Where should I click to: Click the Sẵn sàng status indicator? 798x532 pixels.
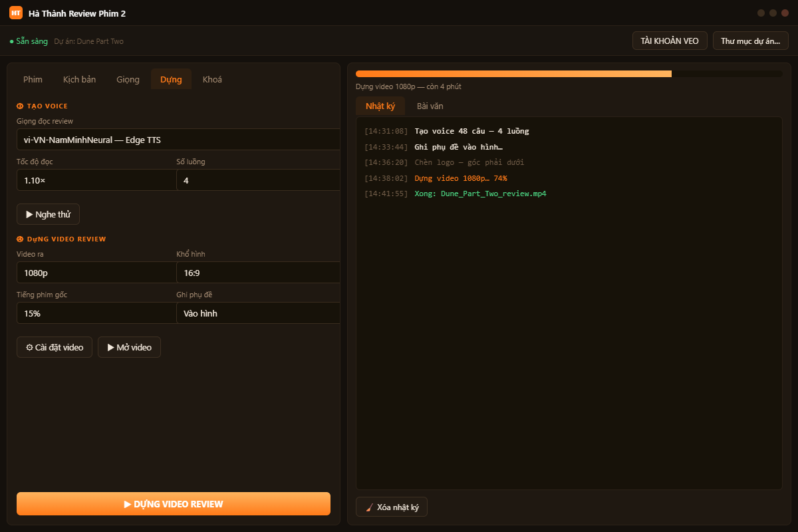click(29, 41)
